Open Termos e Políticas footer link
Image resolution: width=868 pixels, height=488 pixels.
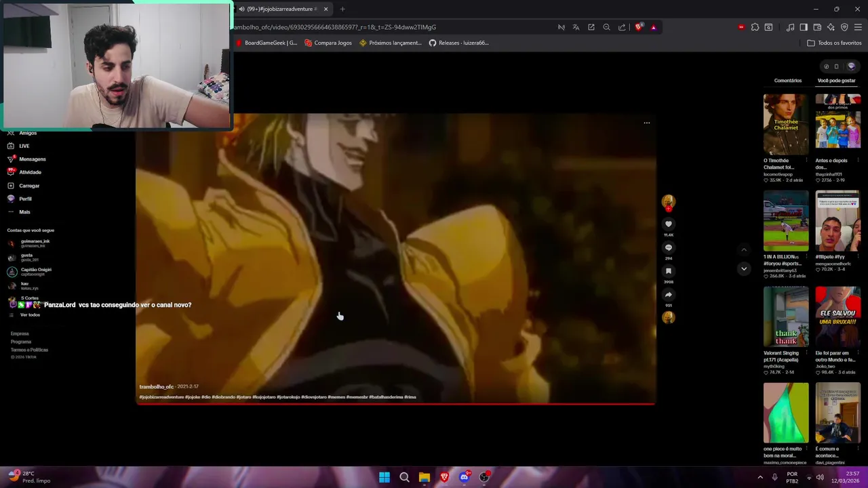point(29,350)
